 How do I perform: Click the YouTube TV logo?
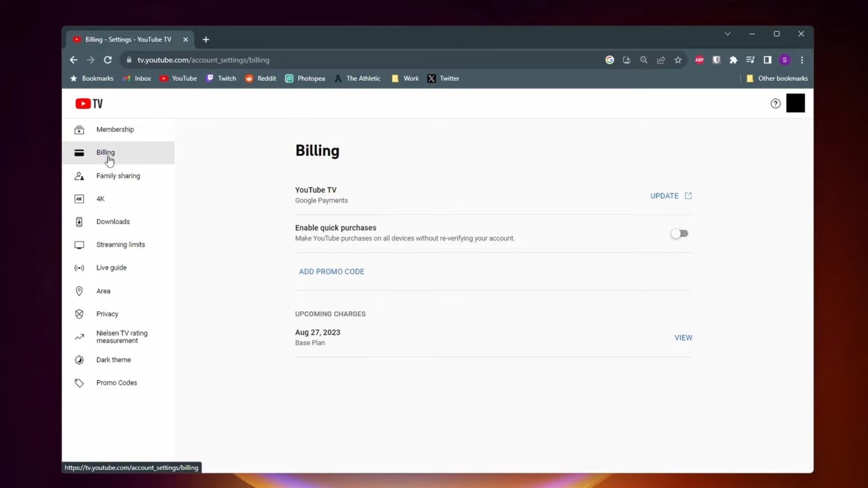(x=89, y=103)
